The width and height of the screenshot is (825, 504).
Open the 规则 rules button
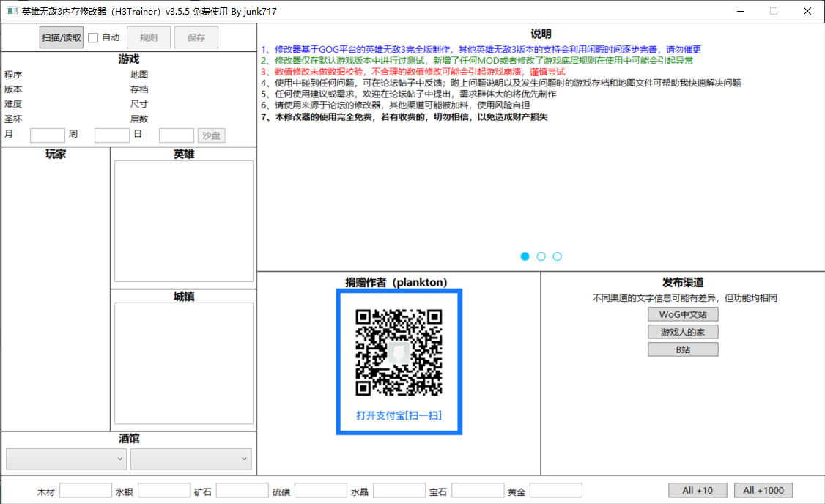pyautogui.click(x=149, y=37)
